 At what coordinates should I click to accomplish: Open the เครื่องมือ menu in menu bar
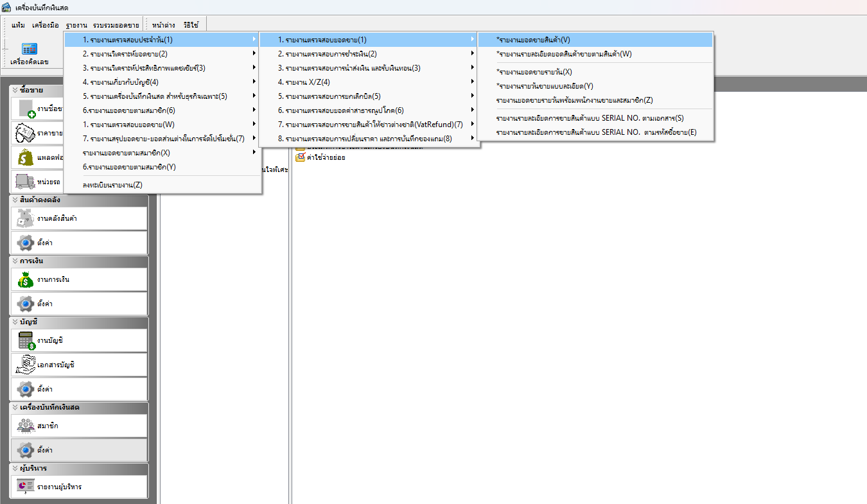[x=45, y=25]
